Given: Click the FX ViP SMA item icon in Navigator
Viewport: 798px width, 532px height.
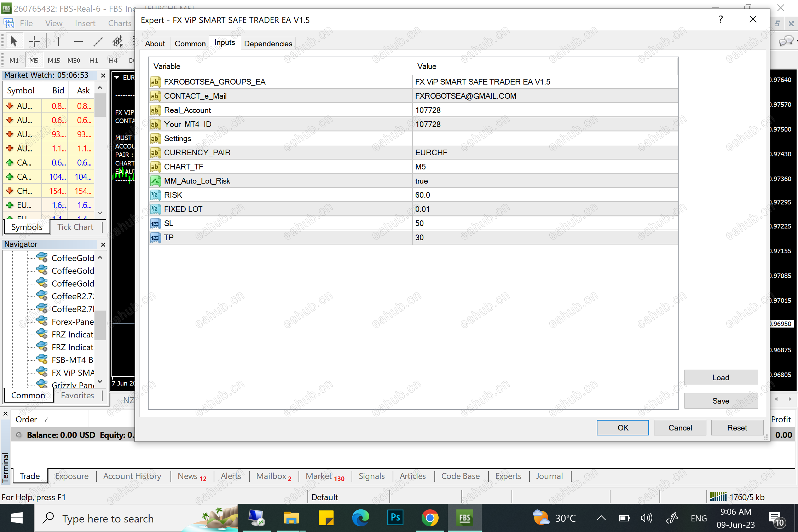Looking at the screenshot, I should (42, 372).
